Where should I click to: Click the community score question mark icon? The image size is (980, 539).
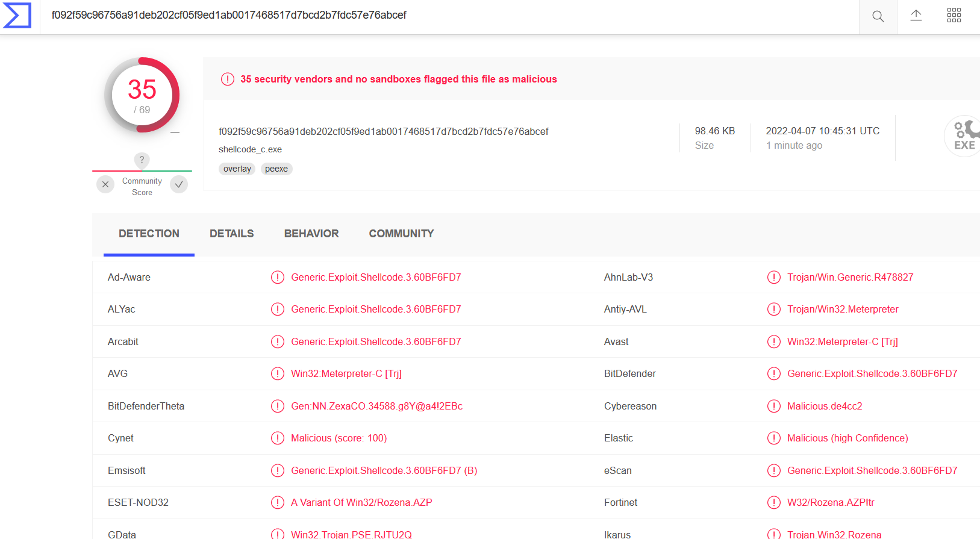(142, 160)
